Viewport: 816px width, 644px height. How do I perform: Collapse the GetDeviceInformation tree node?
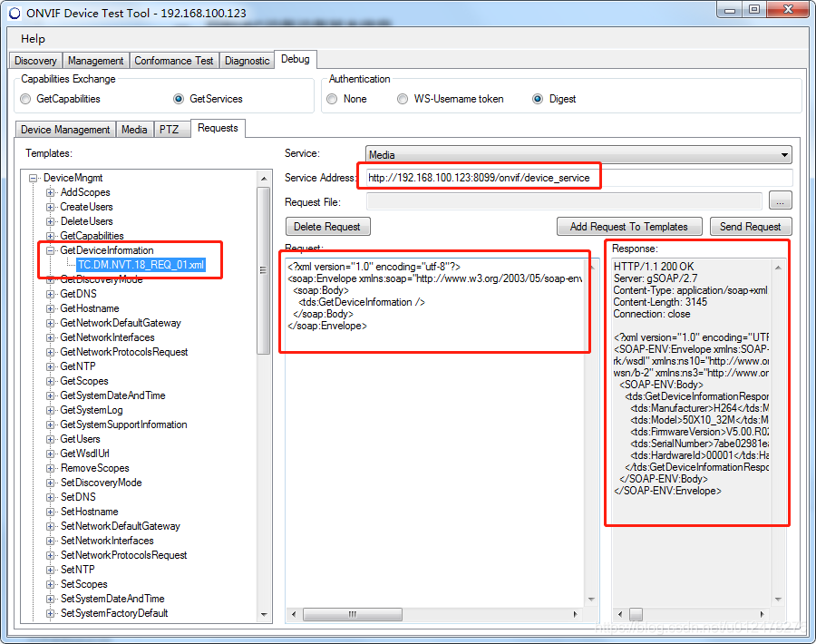(51, 250)
